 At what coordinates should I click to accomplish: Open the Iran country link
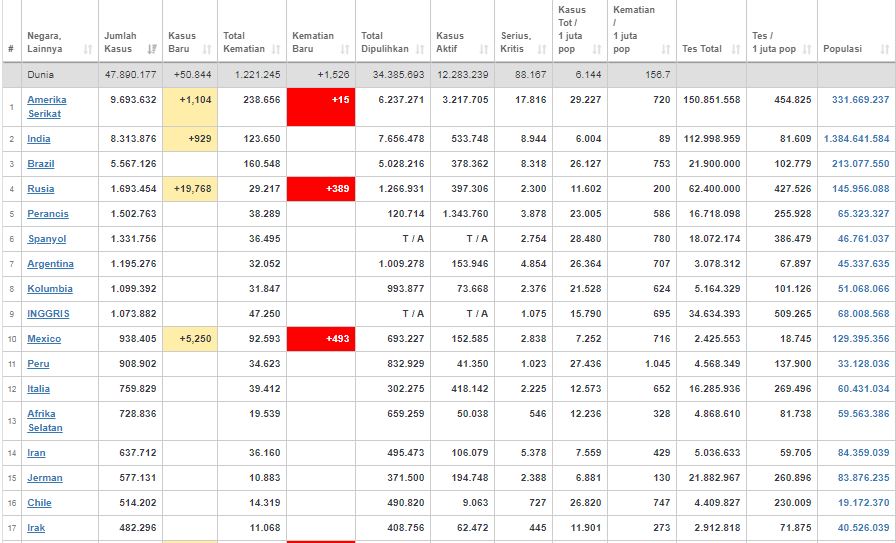36,453
